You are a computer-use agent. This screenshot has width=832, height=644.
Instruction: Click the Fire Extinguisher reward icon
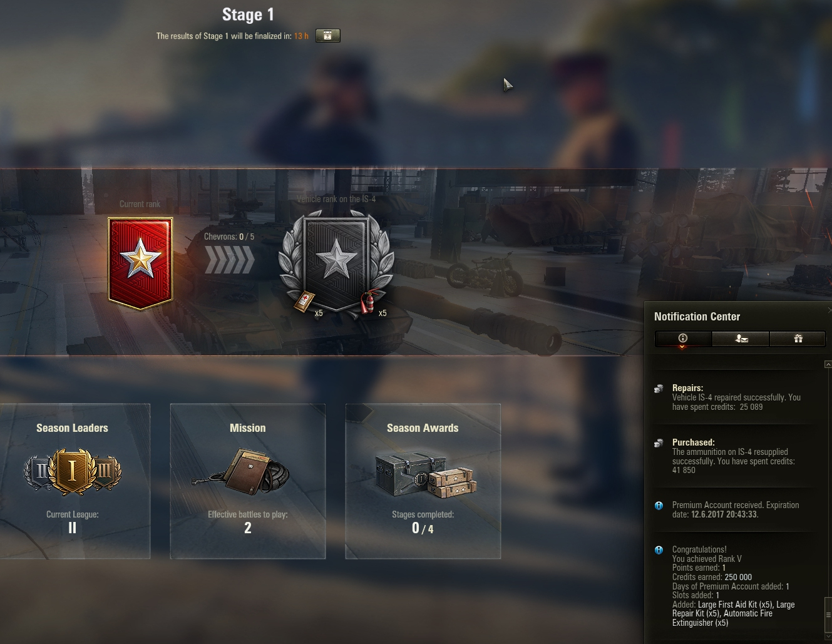[x=368, y=302]
